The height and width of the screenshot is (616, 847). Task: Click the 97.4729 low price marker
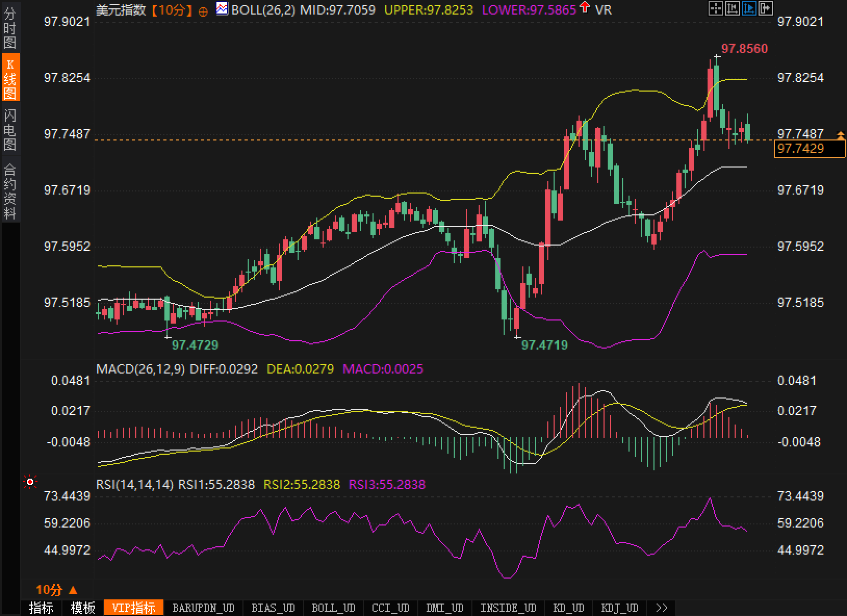[x=195, y=345]
